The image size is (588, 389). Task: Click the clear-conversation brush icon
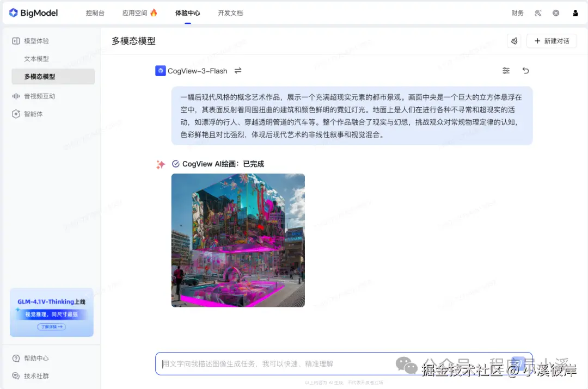[x=514, y=40]
